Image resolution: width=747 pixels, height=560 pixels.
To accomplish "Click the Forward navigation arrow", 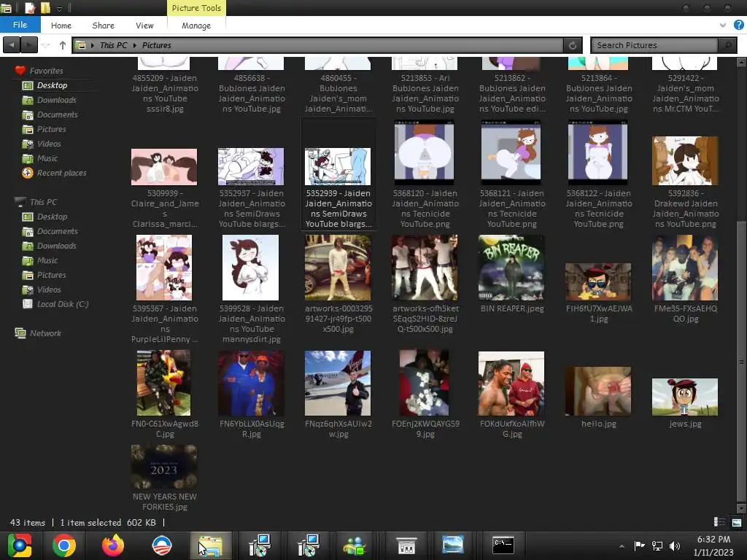I will (29, 45).
